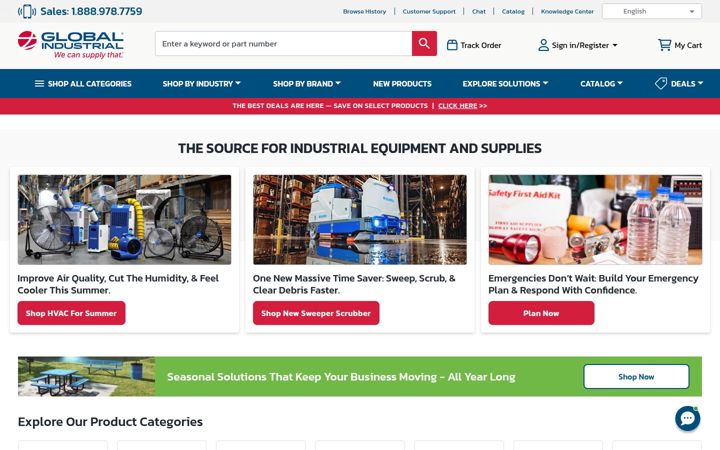Click 'Seasonal Solutions That Keep Your Business Moving' text
720x450 pixels.
pyautogui.click(x=341, y=377)
